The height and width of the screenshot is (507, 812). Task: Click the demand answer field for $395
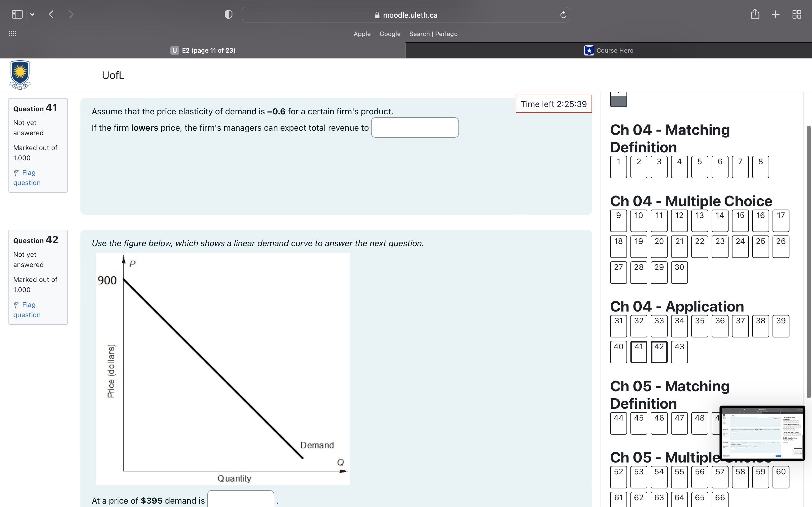pyautogui.click(x=240, y=499)
